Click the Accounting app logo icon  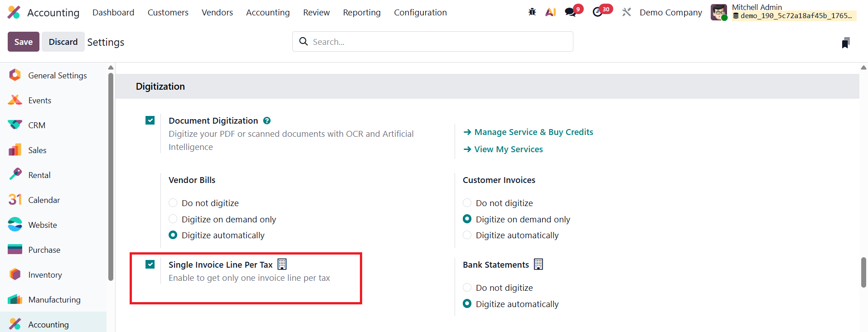(14, 12)
